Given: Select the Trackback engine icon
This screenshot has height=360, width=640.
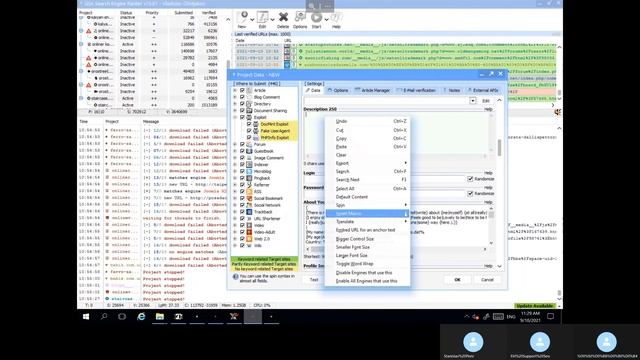Looking at the screenshot, I should 249,212.
